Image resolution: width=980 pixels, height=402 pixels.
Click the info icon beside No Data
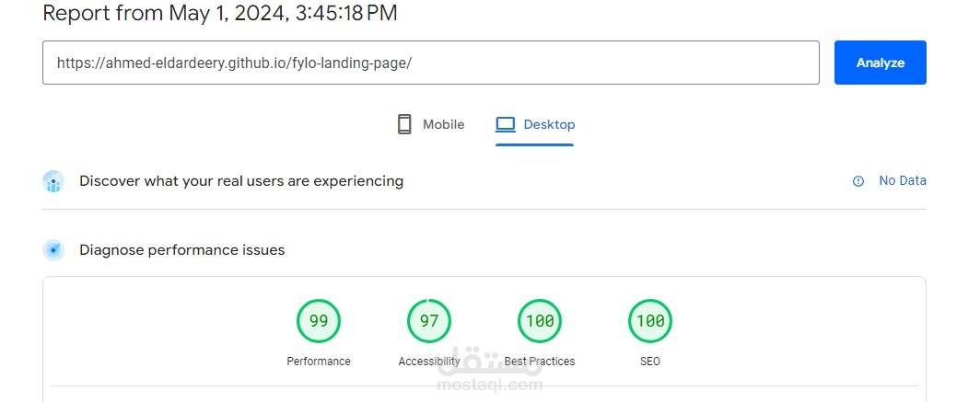coord(858,181)
